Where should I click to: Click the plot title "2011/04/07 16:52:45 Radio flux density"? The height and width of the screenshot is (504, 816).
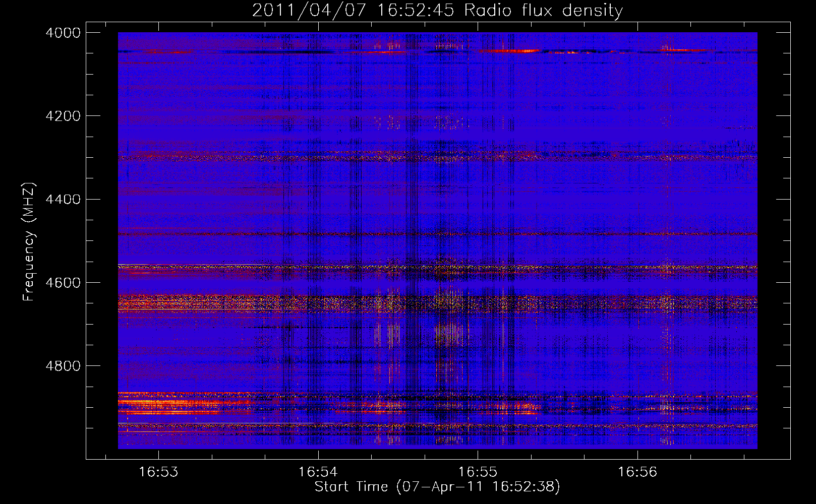click(x=437, y=11)
